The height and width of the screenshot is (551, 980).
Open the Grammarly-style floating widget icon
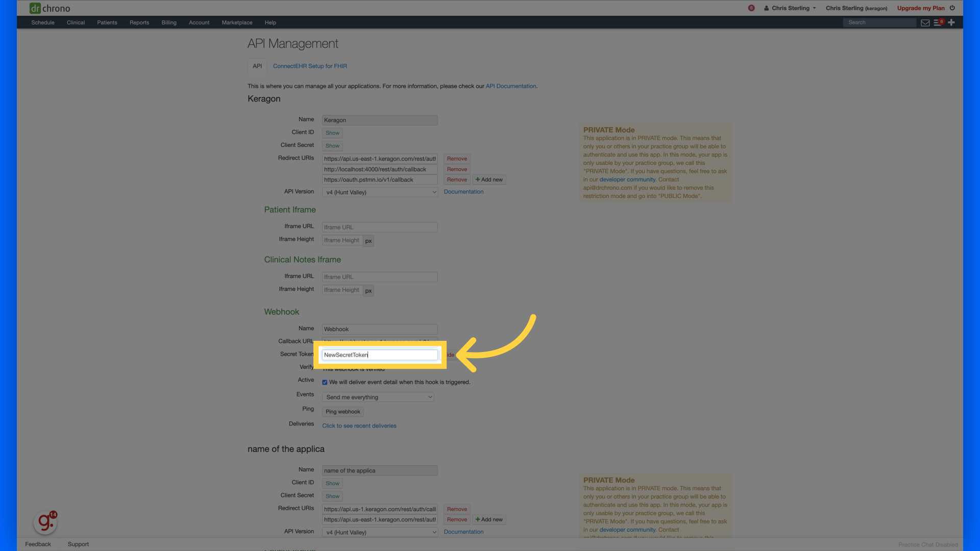[45, 522]
